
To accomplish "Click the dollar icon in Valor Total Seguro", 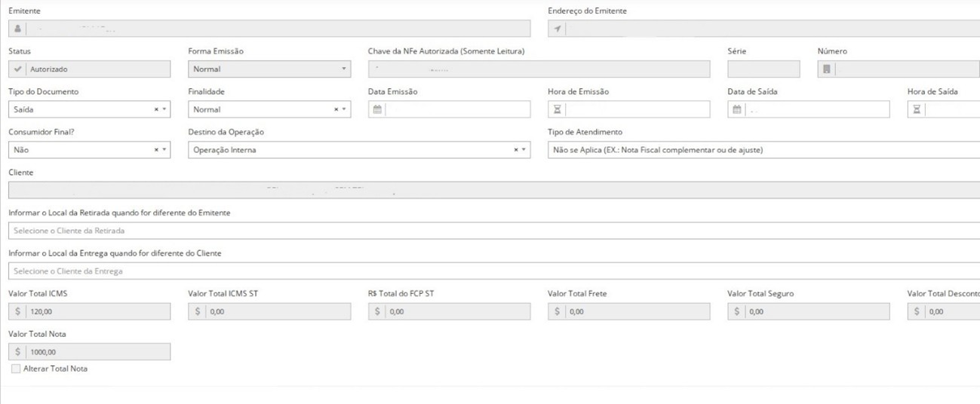I will pyautogui.click(x=736, y=311).
